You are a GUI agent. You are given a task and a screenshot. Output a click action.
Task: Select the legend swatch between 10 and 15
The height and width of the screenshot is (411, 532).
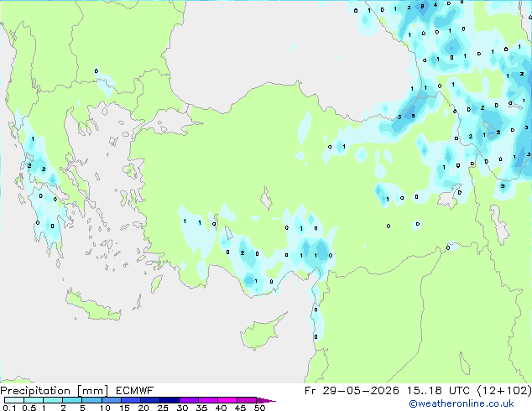click(111, 400)
